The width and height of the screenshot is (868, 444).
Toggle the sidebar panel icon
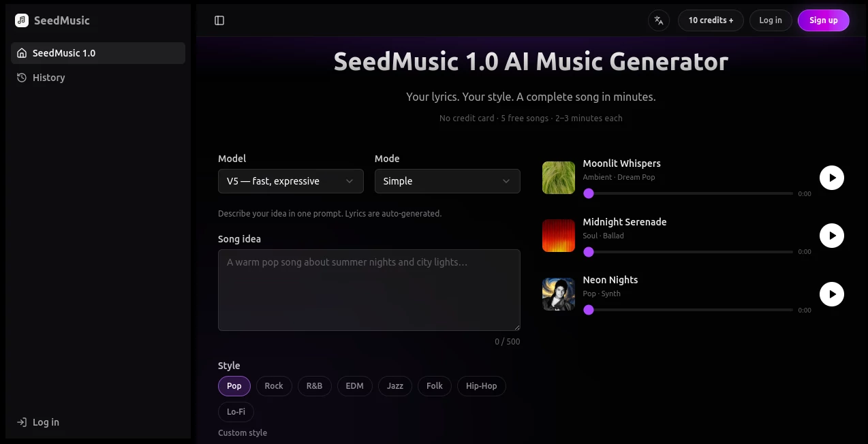coord(219,20)
